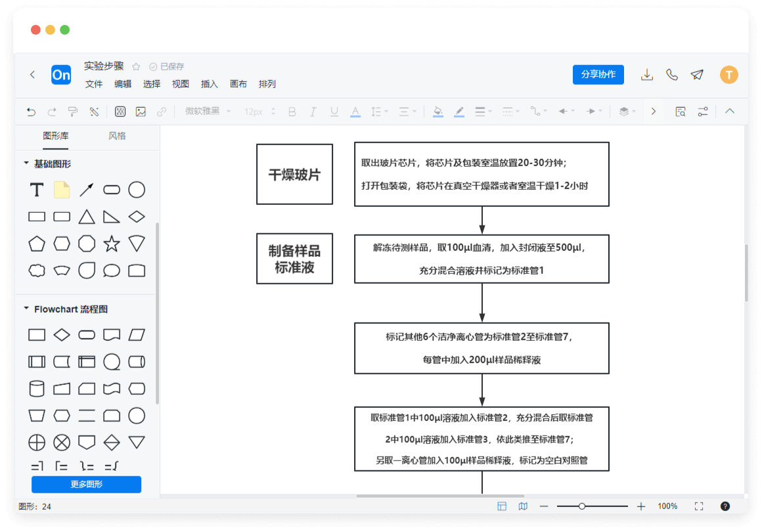
Task: Collapse the Flowchart 流程图 section
Action: (26, 309)
